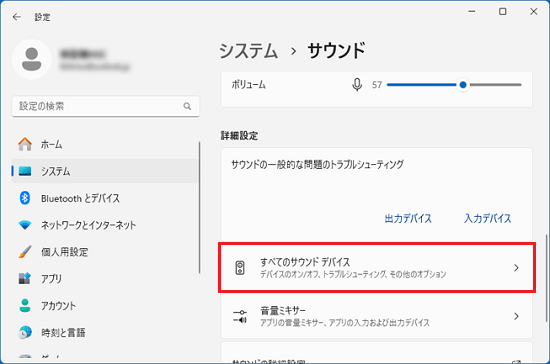The width and height of the screenshot is (550, 364).
Task: Close the 設定 window
Action: pos(534,12)
